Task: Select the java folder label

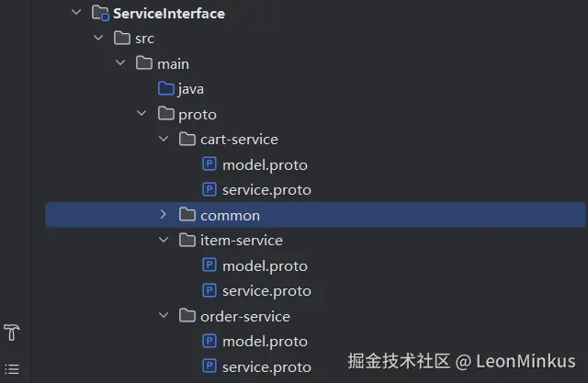Action: point(191,89)
